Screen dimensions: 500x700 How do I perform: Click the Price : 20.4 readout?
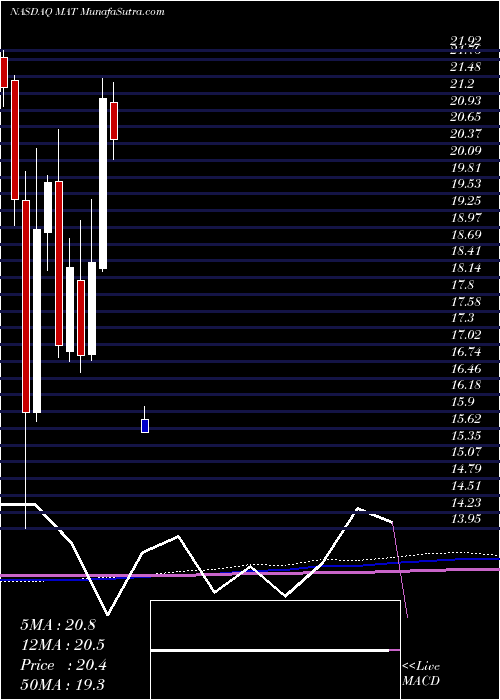pyautogui.click(x=63, y=665)
